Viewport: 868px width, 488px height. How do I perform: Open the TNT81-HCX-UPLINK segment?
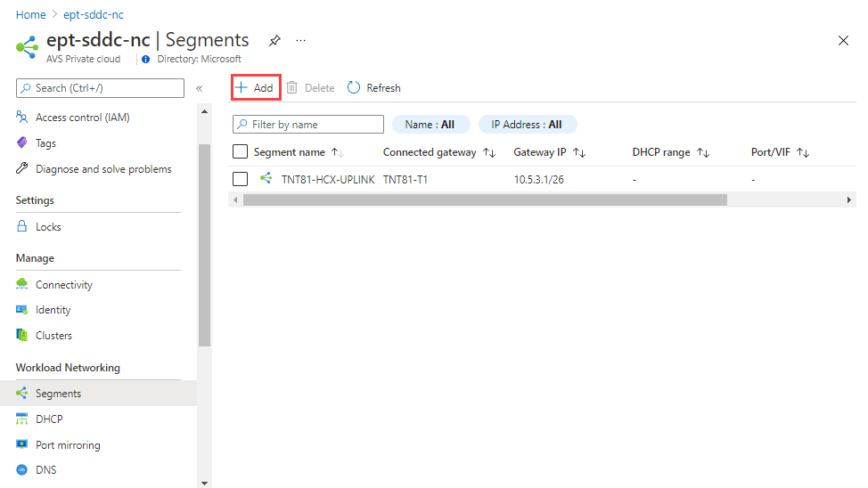pos(328,179)
